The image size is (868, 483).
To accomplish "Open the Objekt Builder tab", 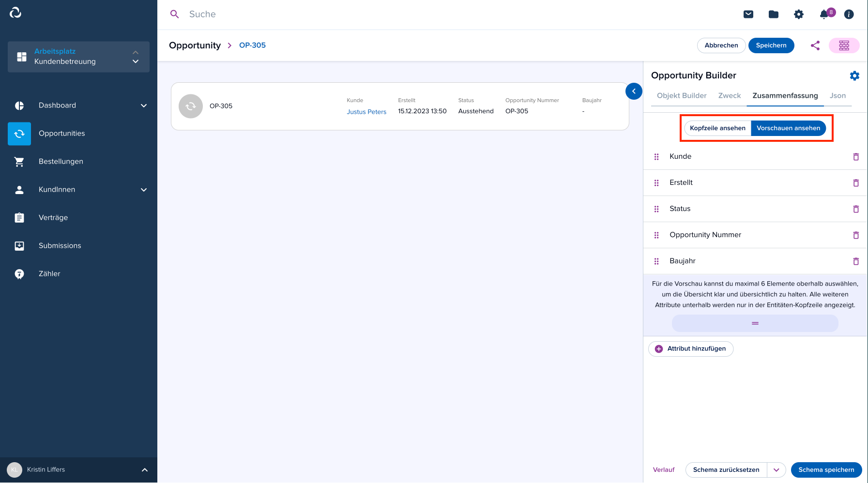I will pyautogui.click(x=682, y=96).
